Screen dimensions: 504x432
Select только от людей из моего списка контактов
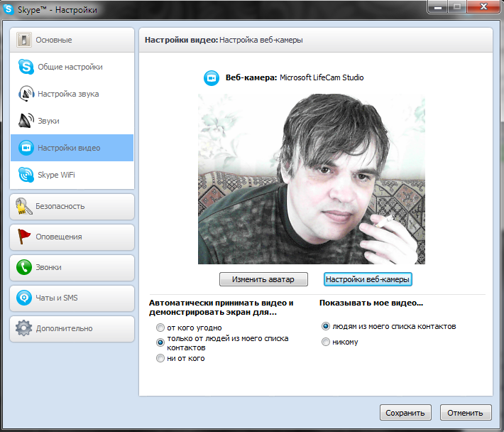(160, 342)
